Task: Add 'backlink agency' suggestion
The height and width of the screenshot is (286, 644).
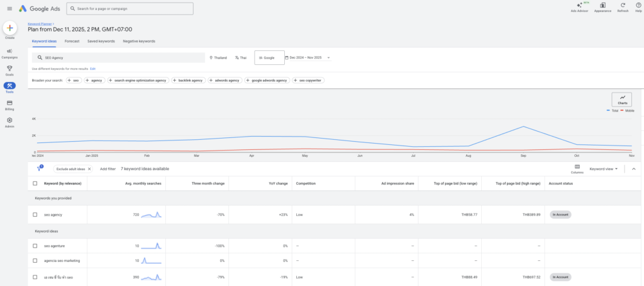Action: tap(188, 80)
